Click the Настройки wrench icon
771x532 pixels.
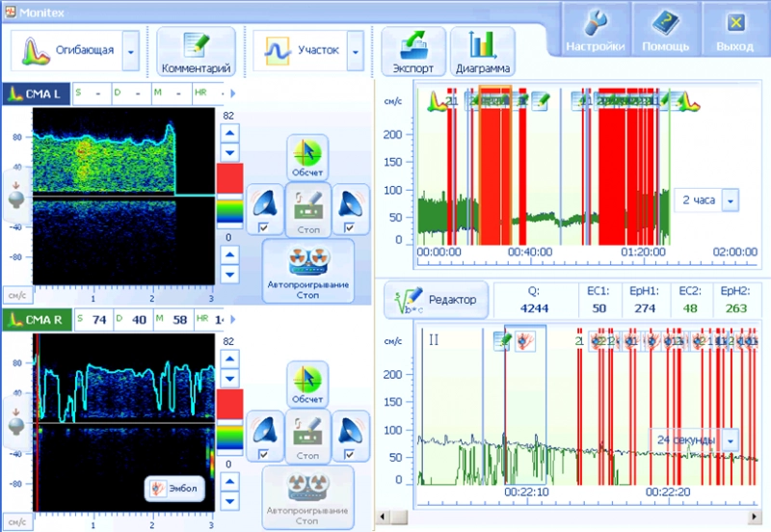coord(595,30)
